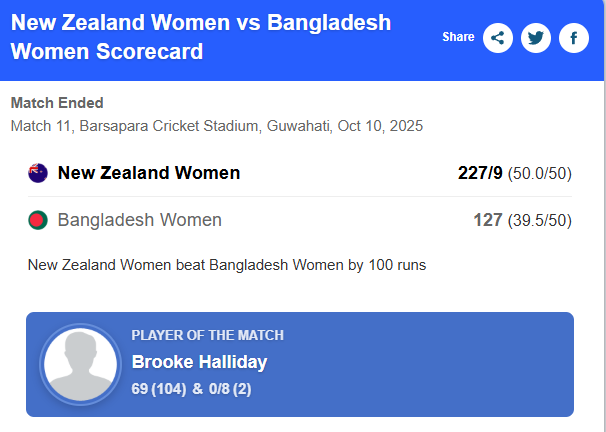Select the Bangladesh Women team name
The height and width of the screenshot is (432, 606).
[x=140, y=220]
